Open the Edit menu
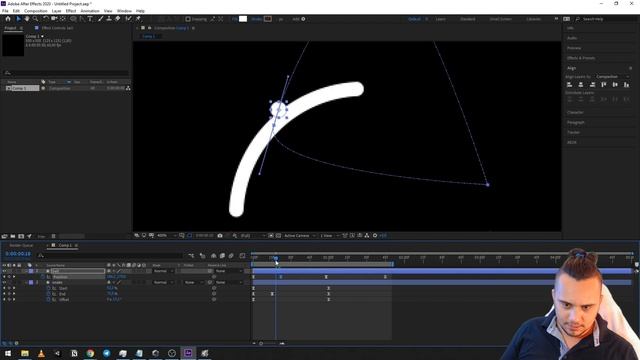Image resolution: width=640 pixels, height=360 pixels. pos(16,11)
